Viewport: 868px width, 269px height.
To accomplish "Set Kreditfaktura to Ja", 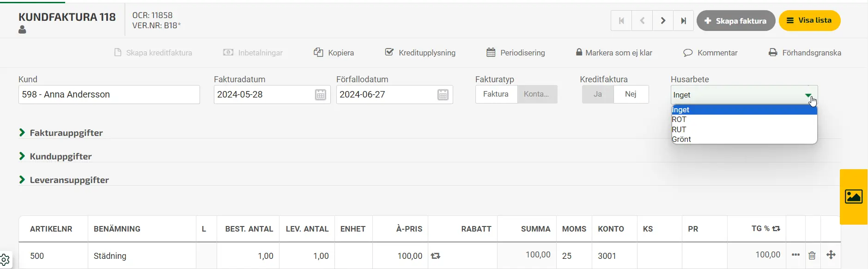I will [598, 94].
